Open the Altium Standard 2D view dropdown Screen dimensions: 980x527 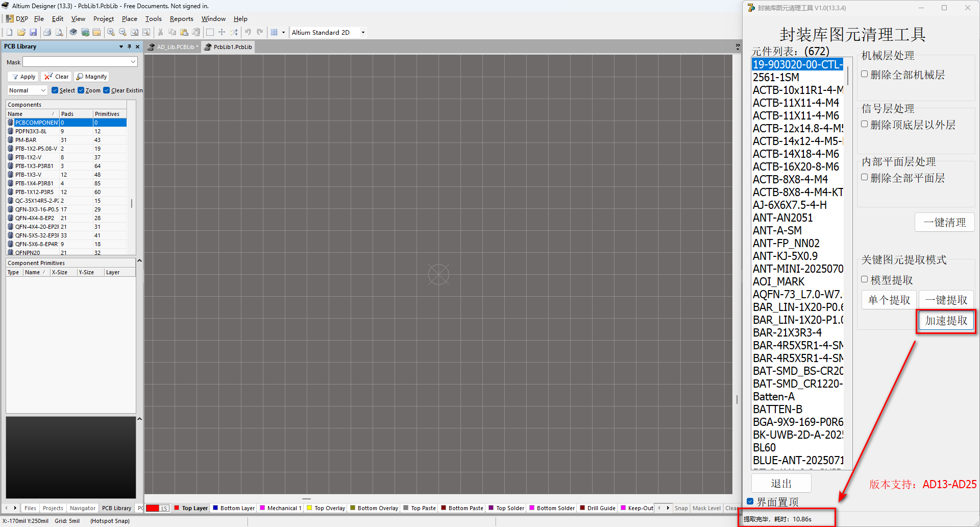[x=328, y=32]
